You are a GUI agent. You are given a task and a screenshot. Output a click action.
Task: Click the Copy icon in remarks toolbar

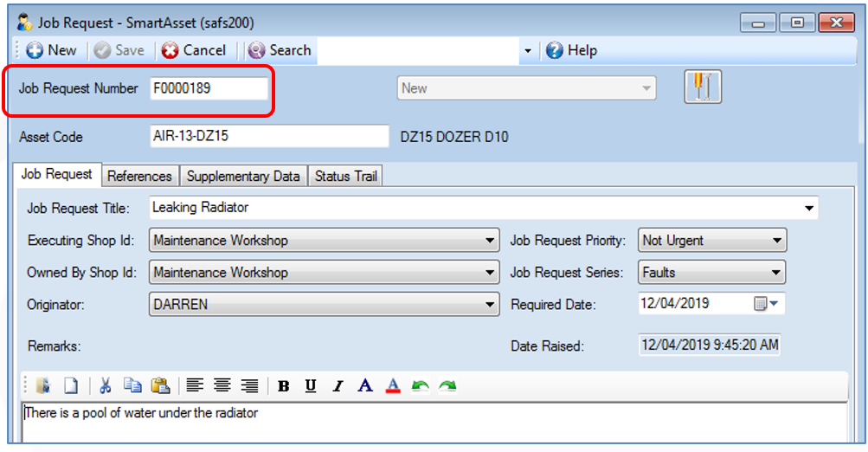click(x=133, y=385)
